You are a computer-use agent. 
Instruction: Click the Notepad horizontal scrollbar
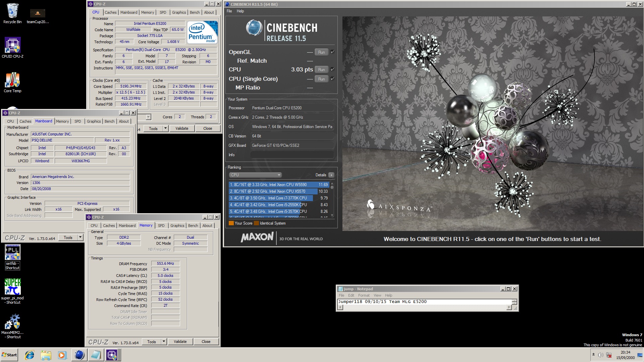pyautogui.click(x=424, y=307)
